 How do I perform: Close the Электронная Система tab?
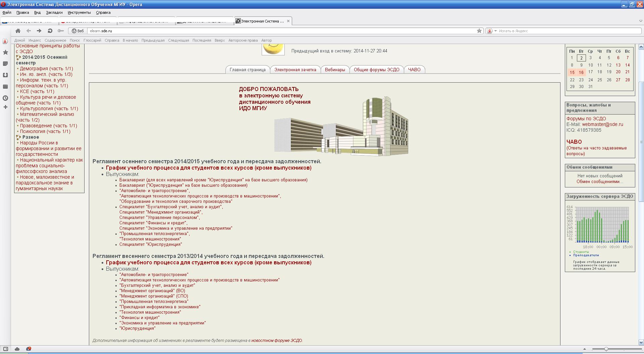[x=288, y=21]
